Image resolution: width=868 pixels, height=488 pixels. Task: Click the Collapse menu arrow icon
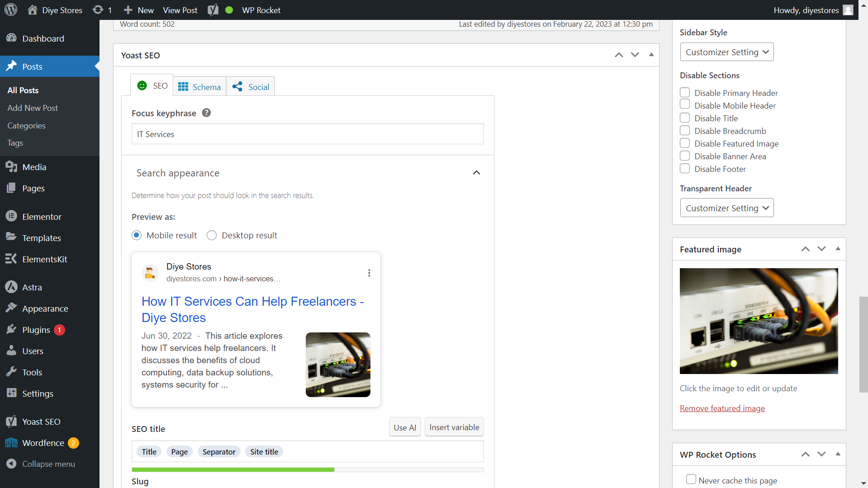11,464
